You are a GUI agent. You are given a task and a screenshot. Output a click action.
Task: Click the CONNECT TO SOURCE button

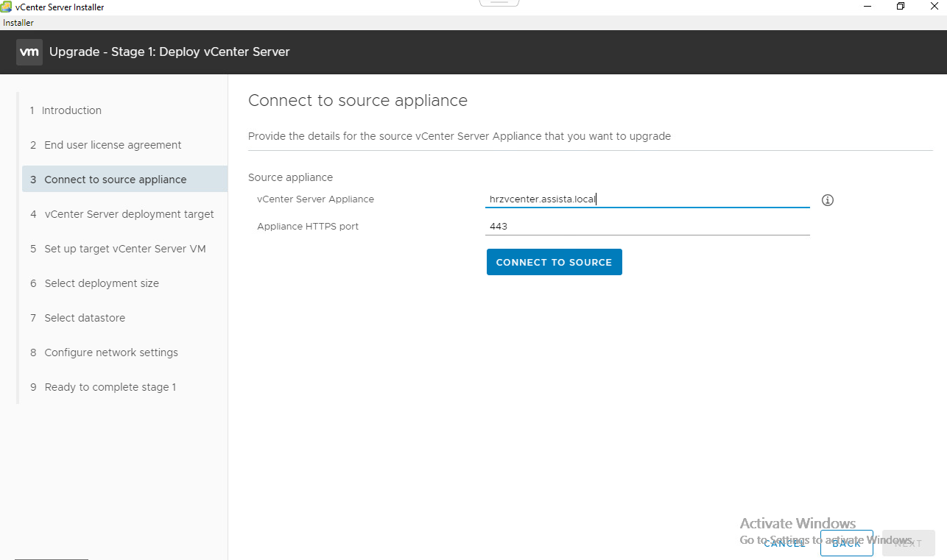click(x=554, y=262)
